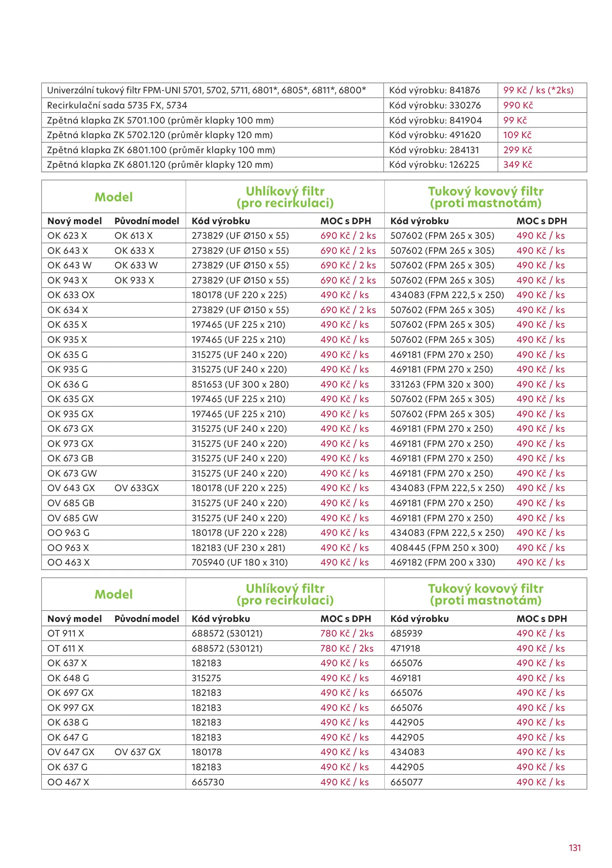Click carbon filter code 665730
This screenshot has width=612, height=868.
point(208,782)
